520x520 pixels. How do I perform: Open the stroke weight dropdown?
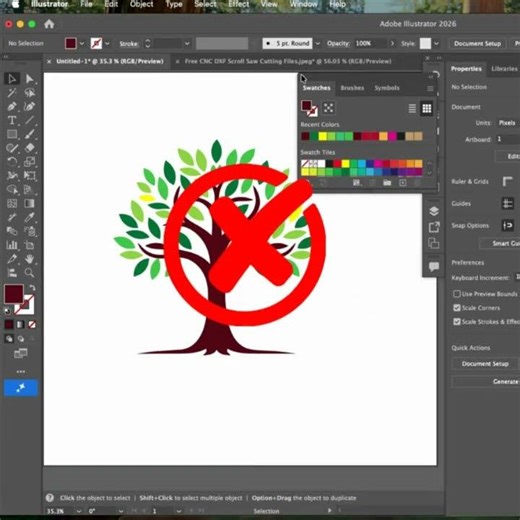(x=187, y=43)
